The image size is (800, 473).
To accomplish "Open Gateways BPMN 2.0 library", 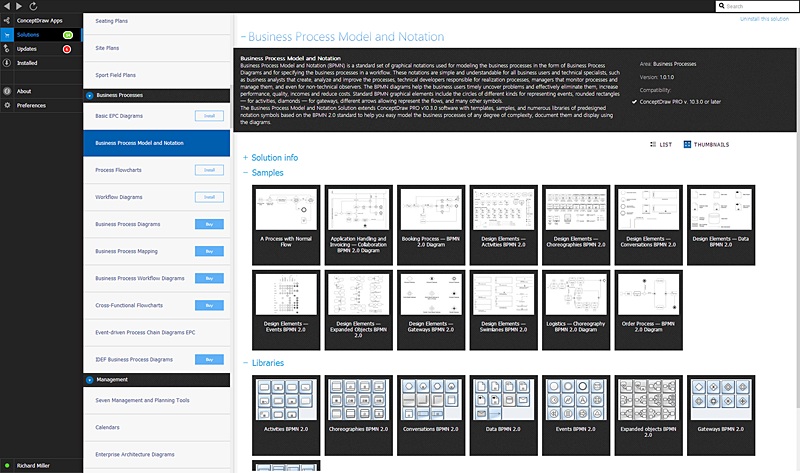I will [721, 415].
